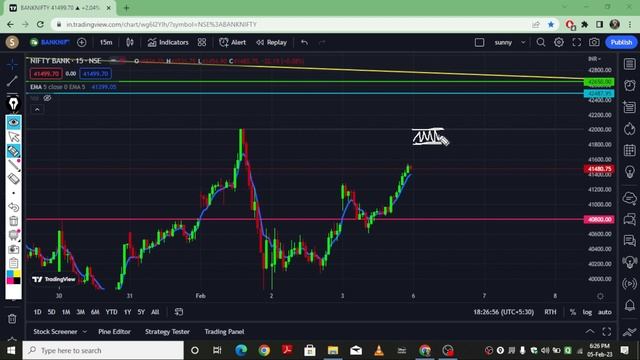The image size is (640, 360).
Task: Click the undo arrow in annotation toolbar
Action: 13,207
